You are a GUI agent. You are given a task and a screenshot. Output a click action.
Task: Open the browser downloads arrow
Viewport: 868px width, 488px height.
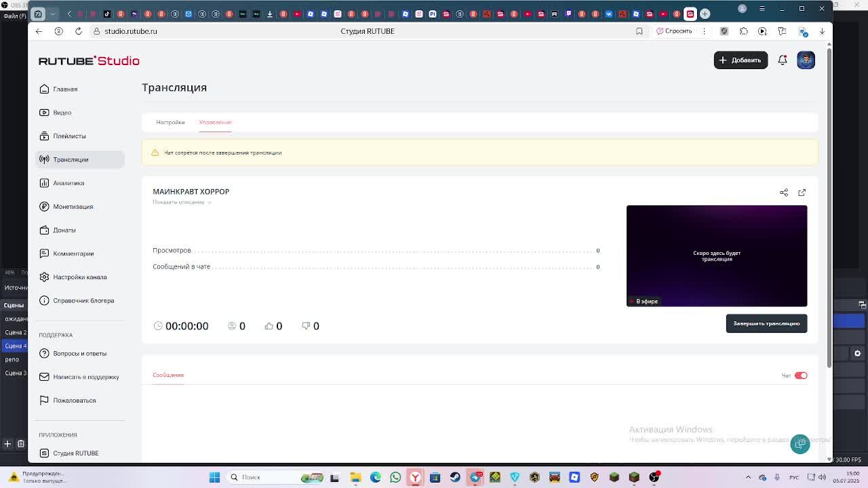click(822, 31)
